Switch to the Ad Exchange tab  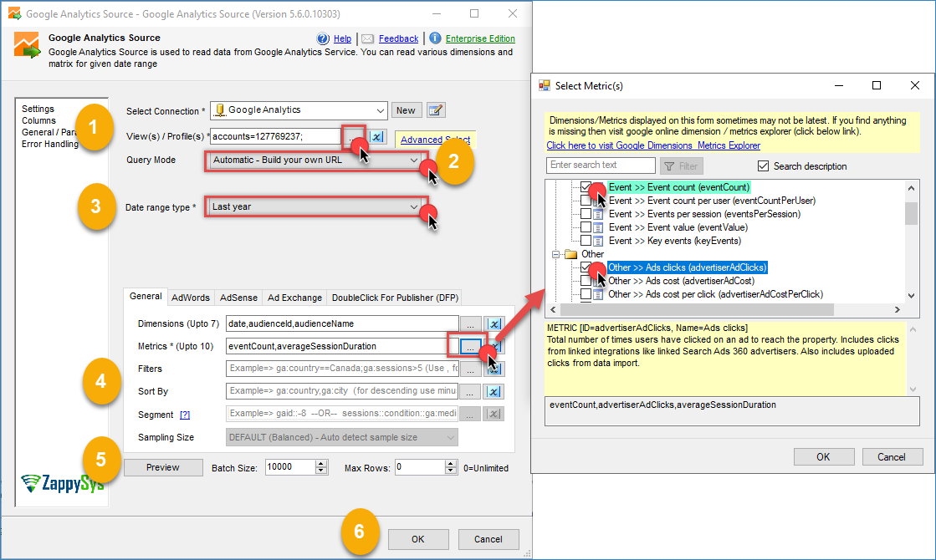[x=295, y=298]
